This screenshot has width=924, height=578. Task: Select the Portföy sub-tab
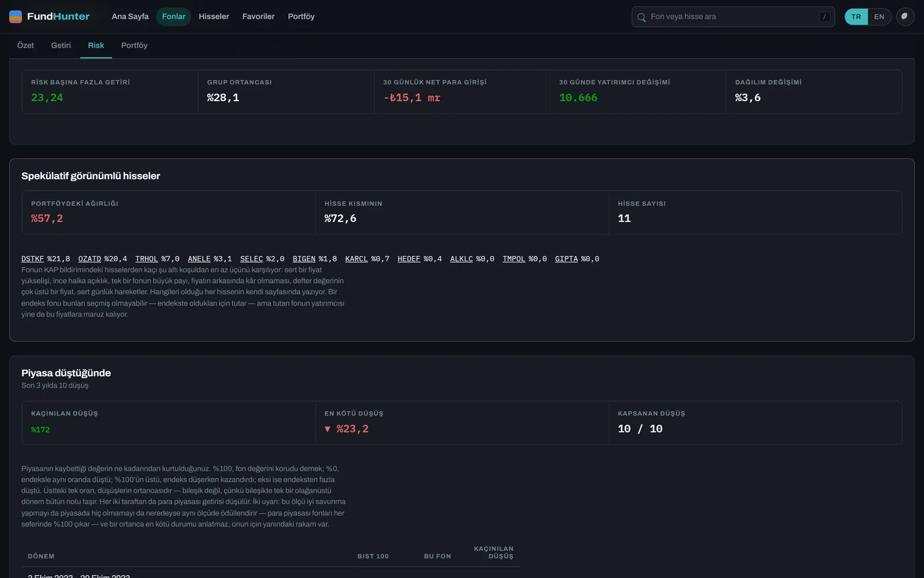pos(134,45)
